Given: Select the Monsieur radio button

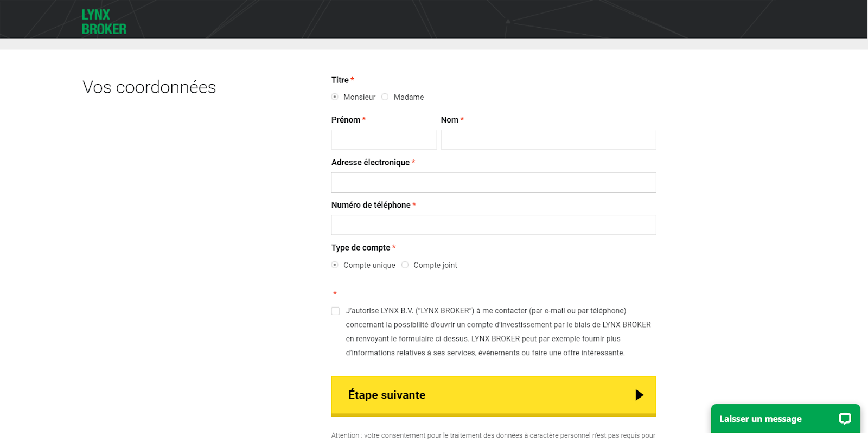Looking at the screenshot, I should pyautogui.click(x=335, y=97).
